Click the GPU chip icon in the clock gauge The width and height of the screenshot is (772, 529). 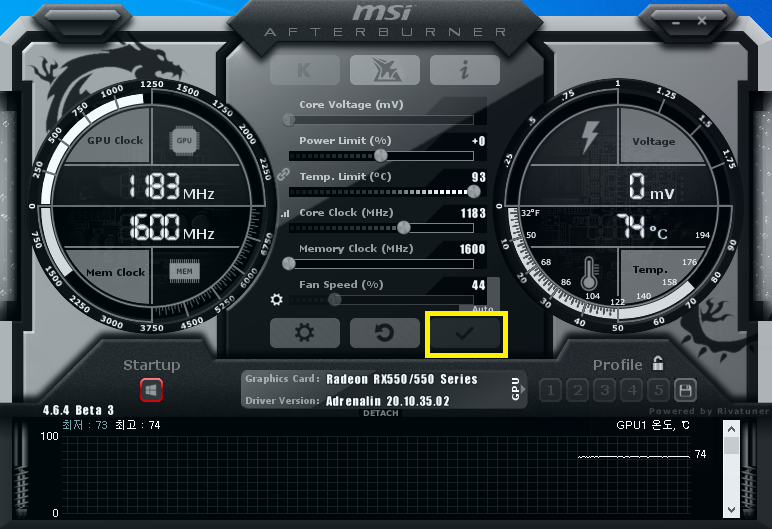click(184, 140)
